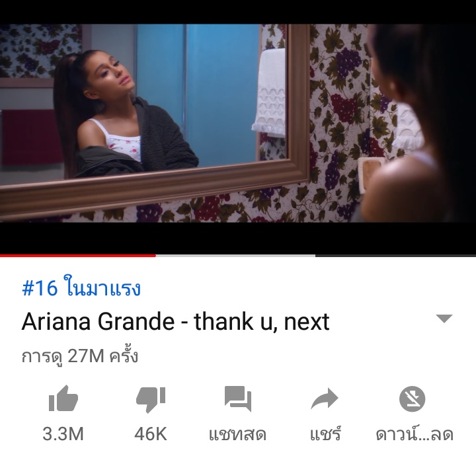Open live chat via speech bubbles icon
Screen dimensions: 476x460
[x=238, y=399]
